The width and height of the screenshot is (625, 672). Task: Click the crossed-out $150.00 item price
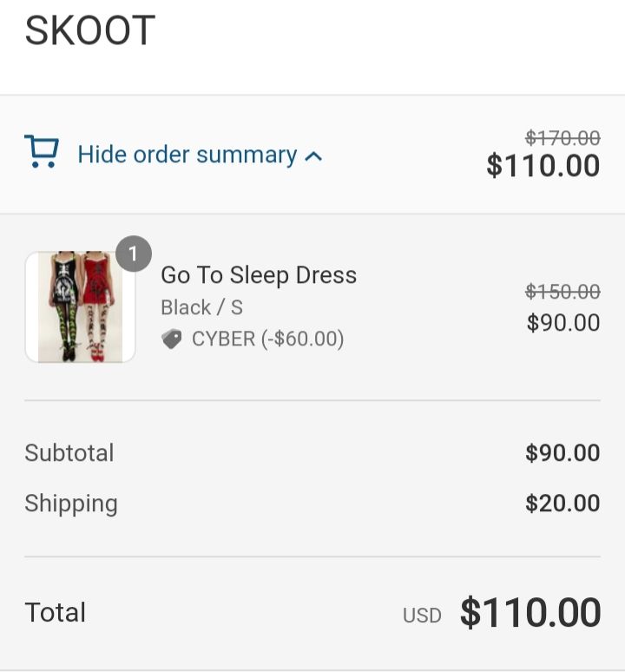562,292
